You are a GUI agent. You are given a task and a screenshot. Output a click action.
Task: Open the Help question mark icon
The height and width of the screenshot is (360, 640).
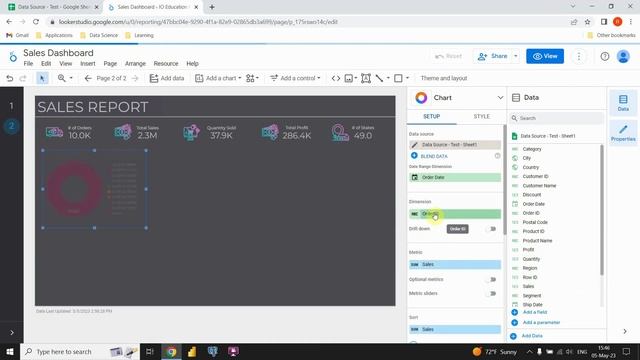coord(604,56)
